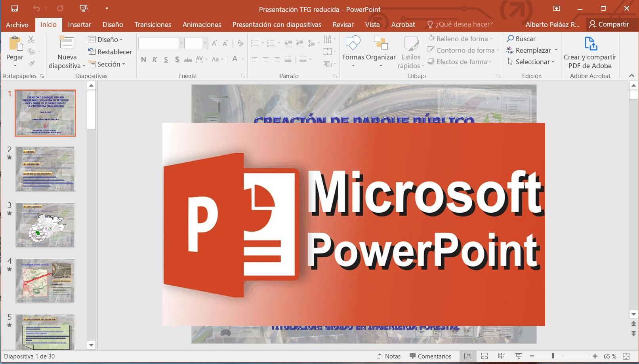Viewport: 639px width, 364px height.
Task: Toggle text shadow formatting
Action: 177,59
